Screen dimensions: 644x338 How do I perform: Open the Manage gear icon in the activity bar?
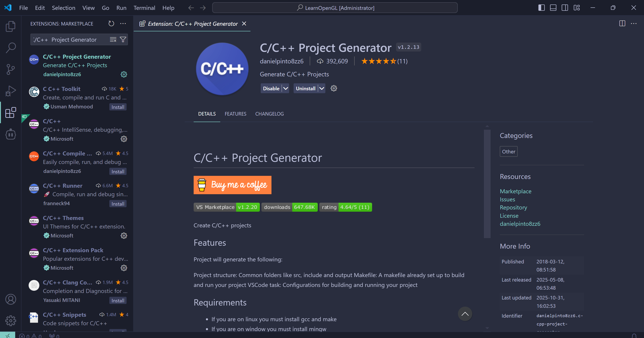(11, 321)
